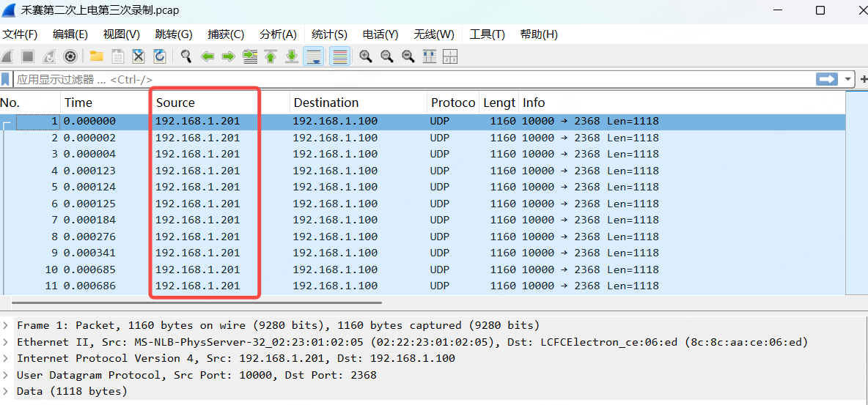Viewport: 868px width, 405px height.
Task: Sort by the No. column header
Action: [30, 103]
